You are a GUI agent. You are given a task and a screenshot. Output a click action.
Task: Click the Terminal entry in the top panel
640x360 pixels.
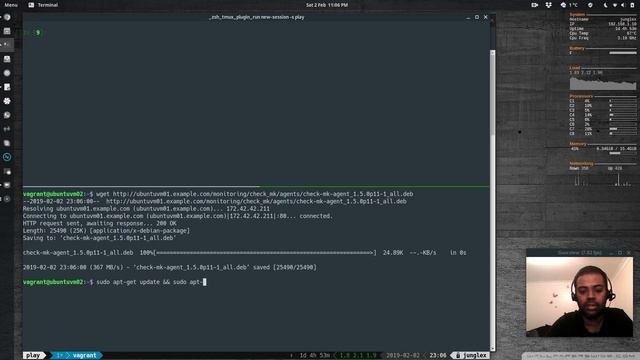click(43, 5)
